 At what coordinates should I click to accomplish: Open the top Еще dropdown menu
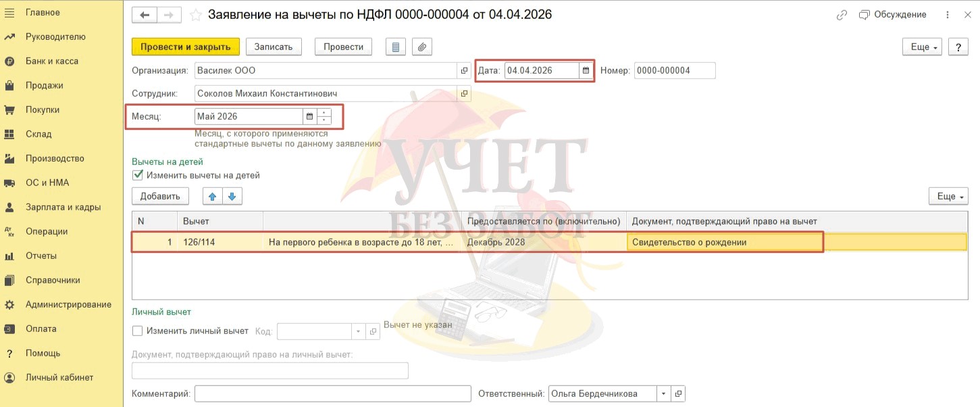tap(923, 47)
